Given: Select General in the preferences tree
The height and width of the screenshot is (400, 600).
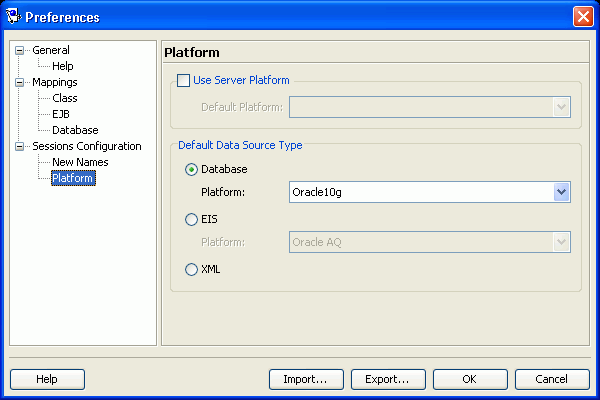Looking at the screenshot, I should click(x=51, y=50).
